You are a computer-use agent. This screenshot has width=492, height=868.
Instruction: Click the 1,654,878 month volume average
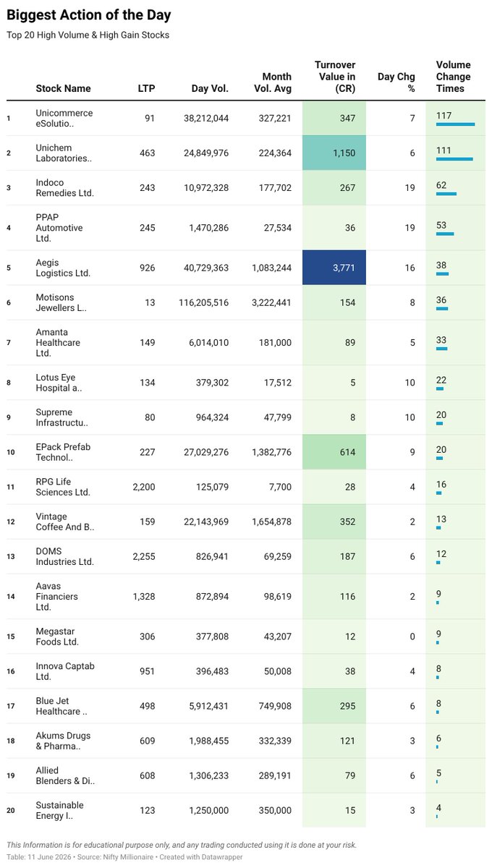coord(272,522)
